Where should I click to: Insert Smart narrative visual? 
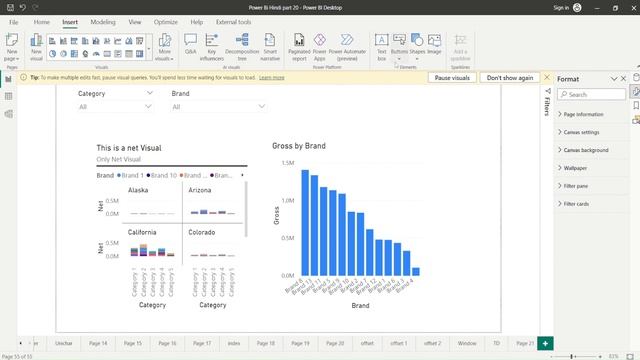tap(270, 47)
